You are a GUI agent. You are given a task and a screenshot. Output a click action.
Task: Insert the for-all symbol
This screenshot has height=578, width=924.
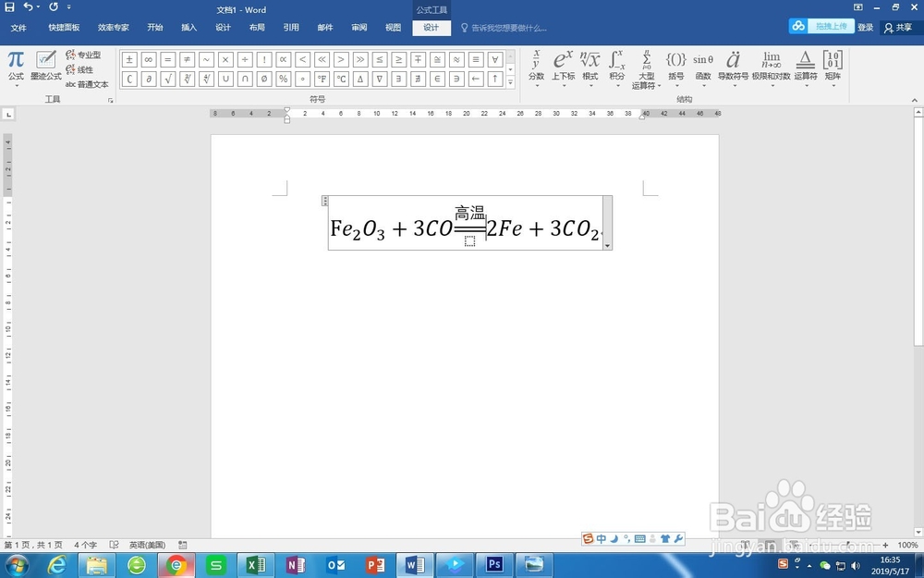point(495,59)
